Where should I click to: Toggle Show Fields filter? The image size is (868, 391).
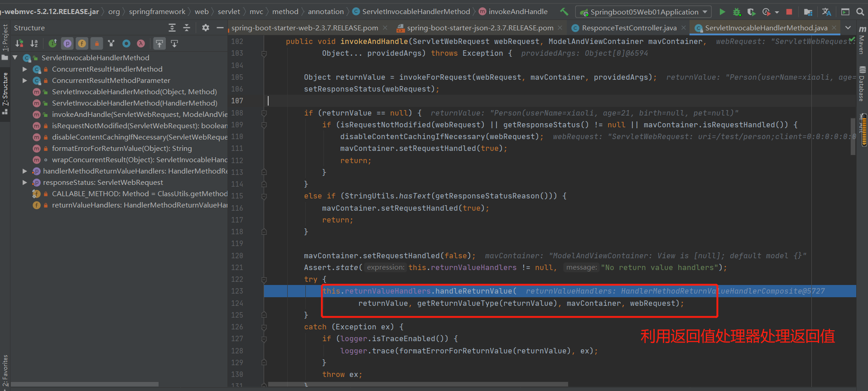[82, 43]
